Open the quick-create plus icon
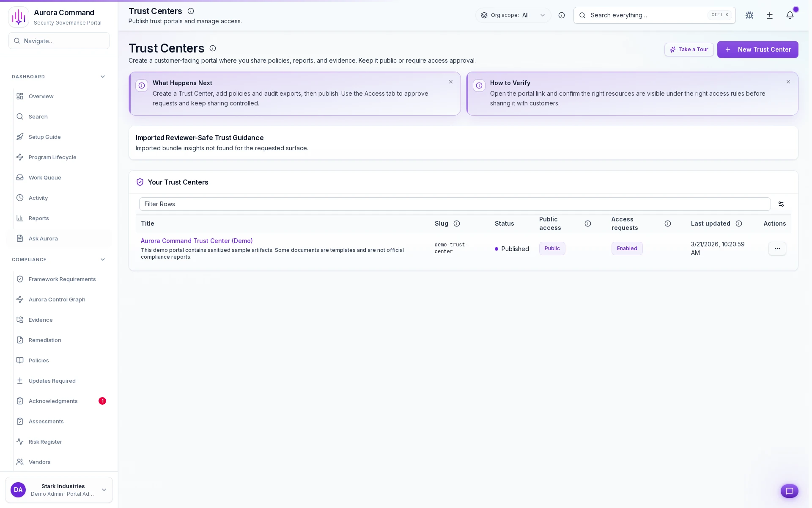This screenshot has width=812, height=508. click(x=769, y=15)
